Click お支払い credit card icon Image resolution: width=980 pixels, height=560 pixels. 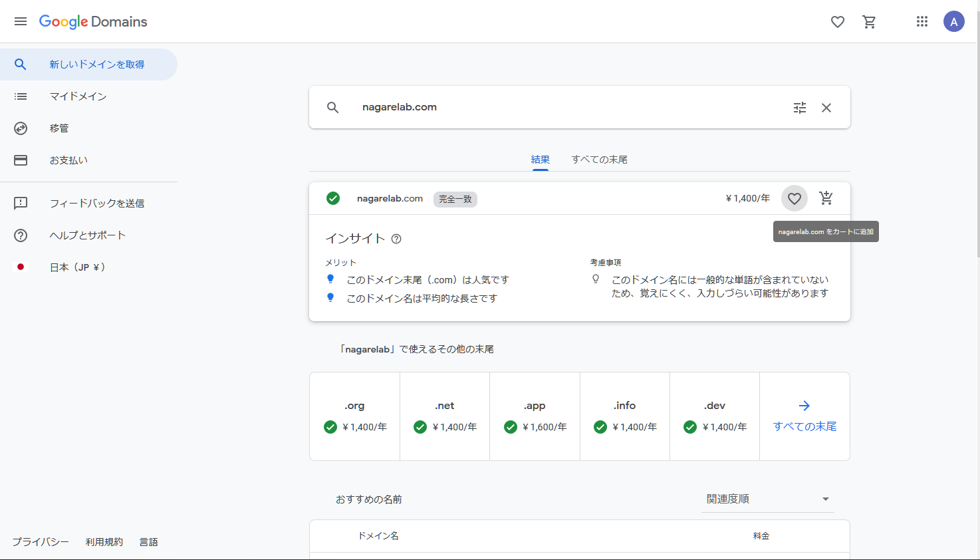[x=21, y=160]
